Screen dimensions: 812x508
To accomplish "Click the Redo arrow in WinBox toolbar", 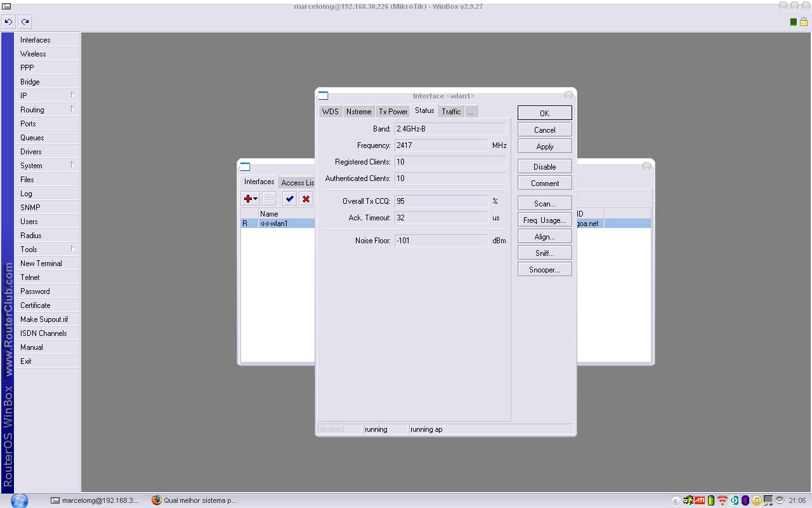I will [x=25, y=22].
